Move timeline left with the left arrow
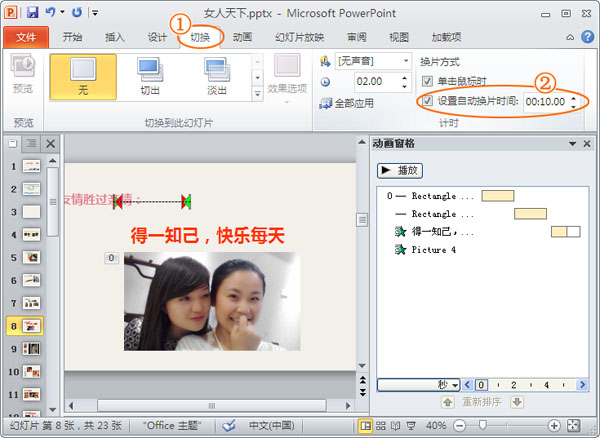Image resolution: width=600 pixels, height=438 pixels. [x=467, y=385]
